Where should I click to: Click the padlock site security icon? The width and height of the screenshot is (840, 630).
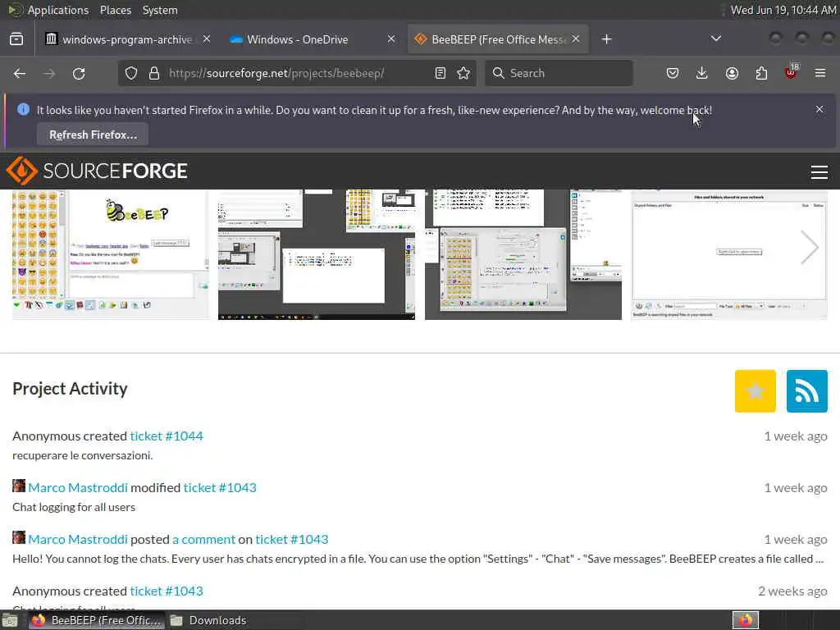coord(154,73)
